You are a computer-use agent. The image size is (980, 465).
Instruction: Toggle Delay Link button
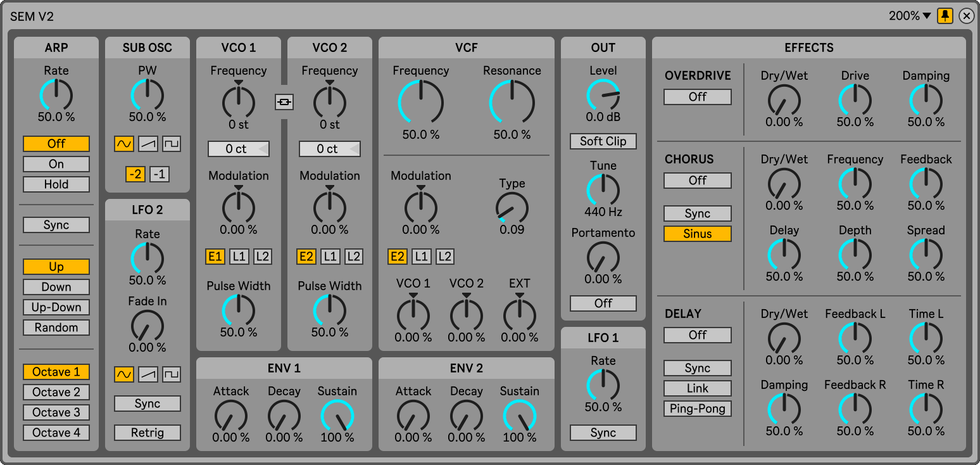[x=698, y=388]
